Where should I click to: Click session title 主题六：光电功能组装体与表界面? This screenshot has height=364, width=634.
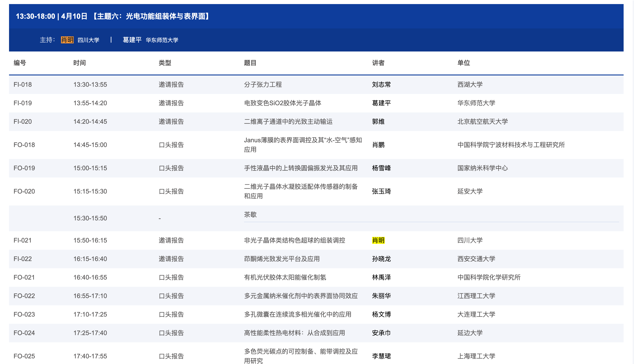click(151, 16)
